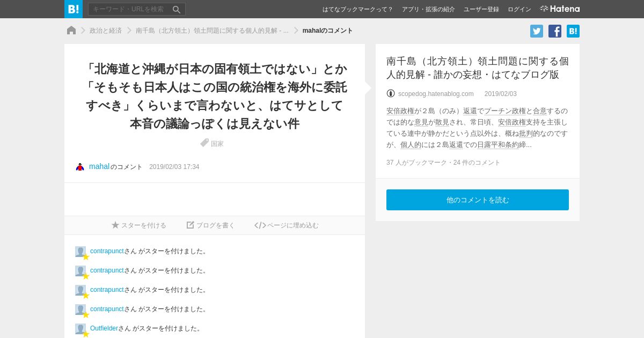Open mahal user profile link
The image size is (644, 338).
click(x=99, y=166)
